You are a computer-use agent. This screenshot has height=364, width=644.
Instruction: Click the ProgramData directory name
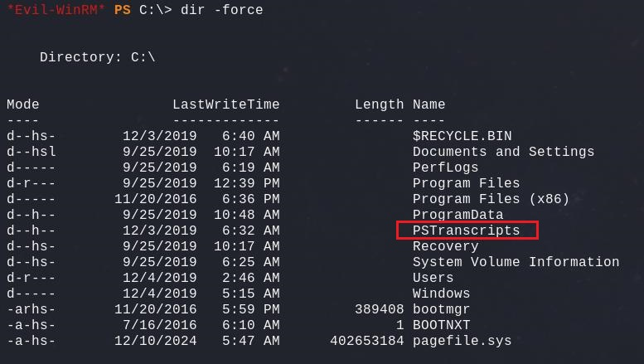[x=458, y=215]
